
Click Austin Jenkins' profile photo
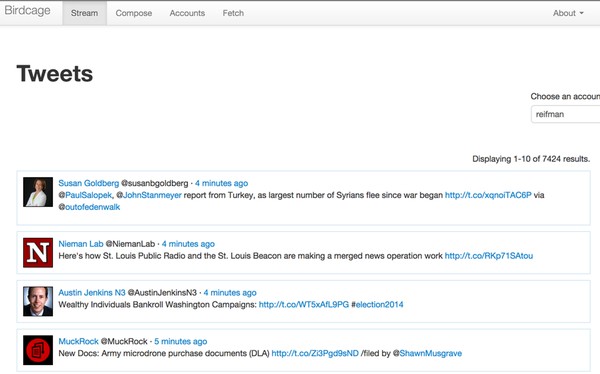click(38, 301)
